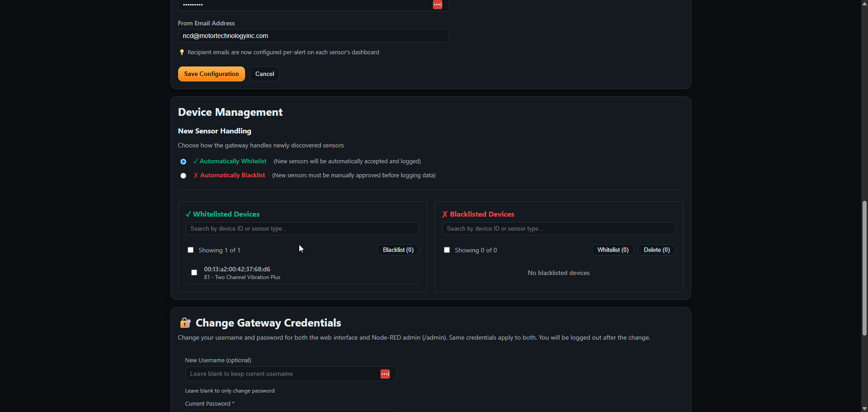Click the page vertical scrollbar thumb
This screenshot has height=412, width=868.
click(864, 268)
